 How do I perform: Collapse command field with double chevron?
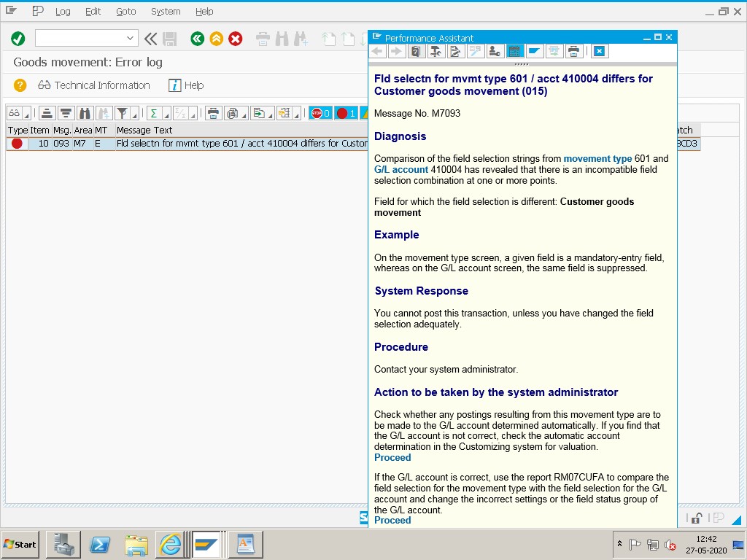pos(150,39)
